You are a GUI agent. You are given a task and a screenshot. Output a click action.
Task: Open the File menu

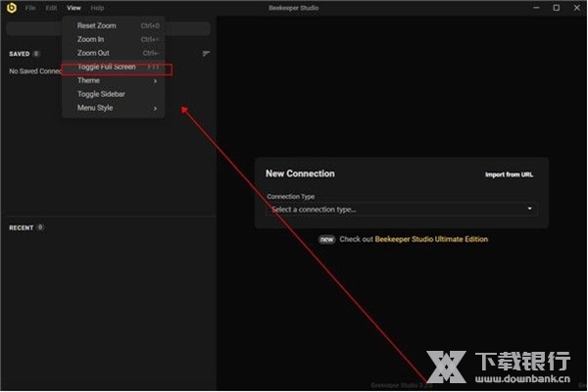coord(31,8)
